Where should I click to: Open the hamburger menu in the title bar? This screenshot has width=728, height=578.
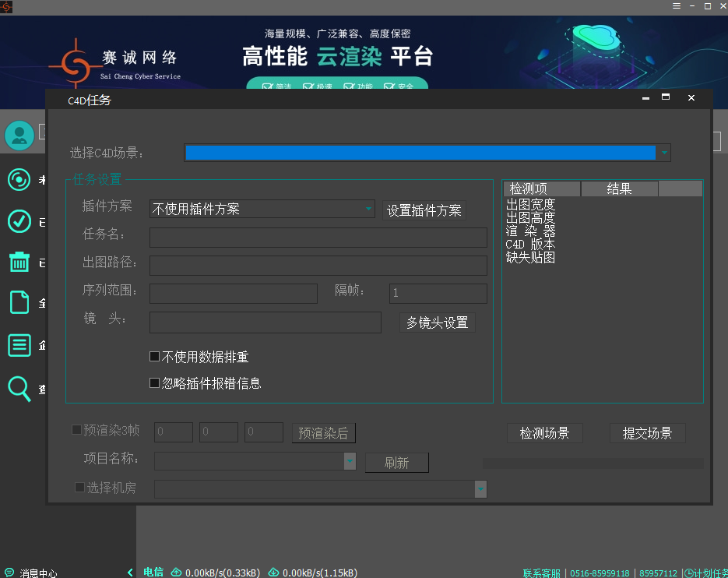click(x=677, y=6)
